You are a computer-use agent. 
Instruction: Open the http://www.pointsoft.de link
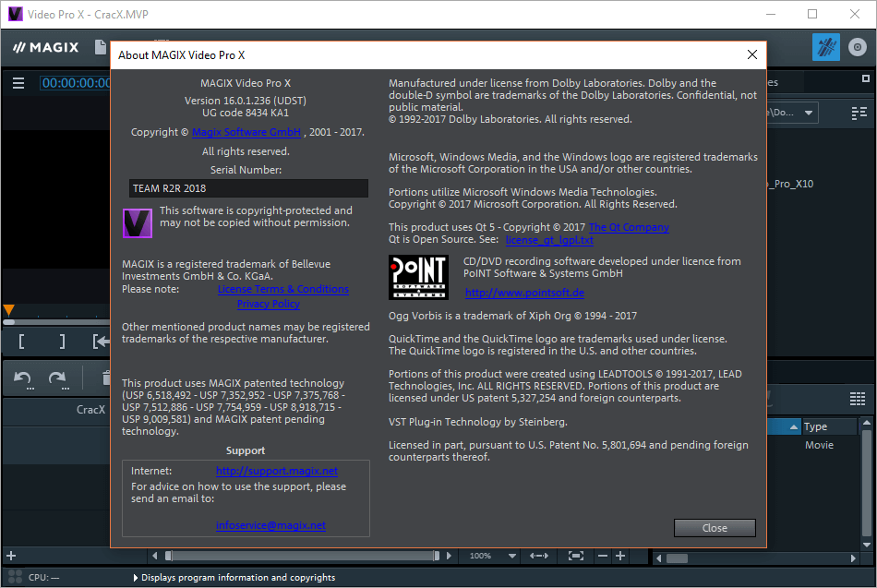point(524,293)
